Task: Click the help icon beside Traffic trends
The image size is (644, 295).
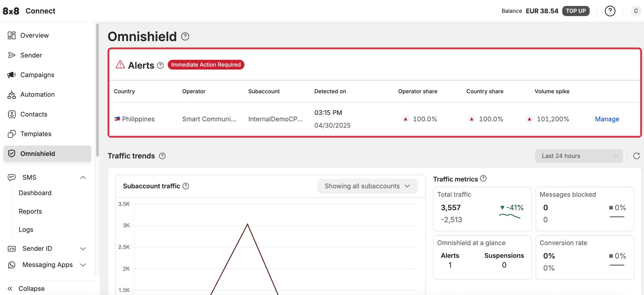Action: click(162, 156)
